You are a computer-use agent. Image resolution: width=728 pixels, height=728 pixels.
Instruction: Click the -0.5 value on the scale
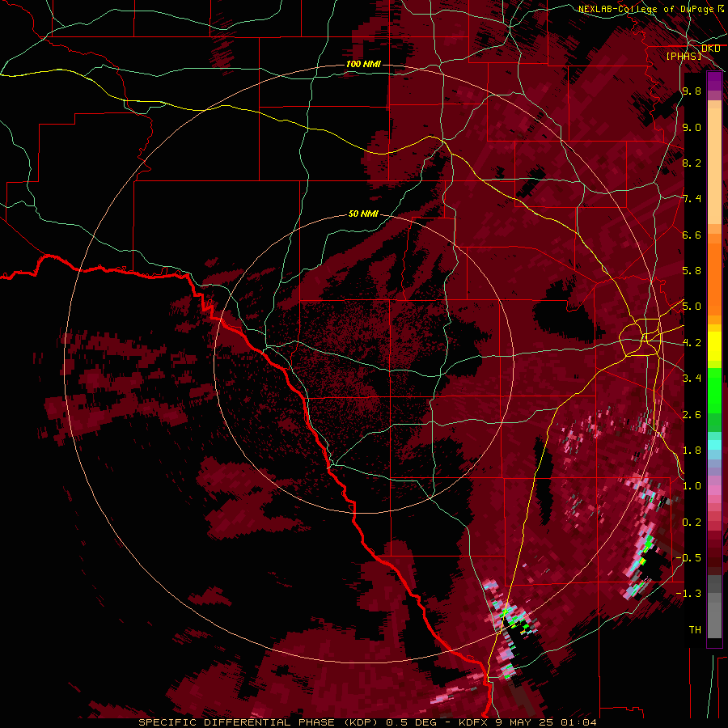688,558
